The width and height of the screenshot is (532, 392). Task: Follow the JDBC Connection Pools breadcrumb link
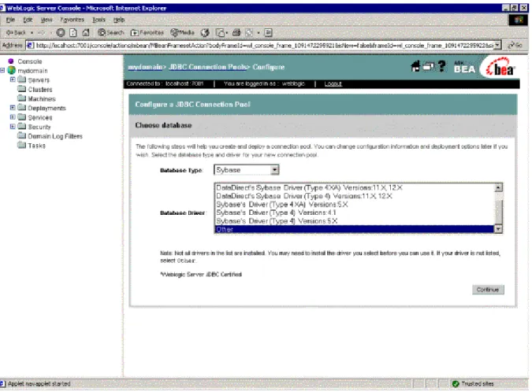coord(207,67)
